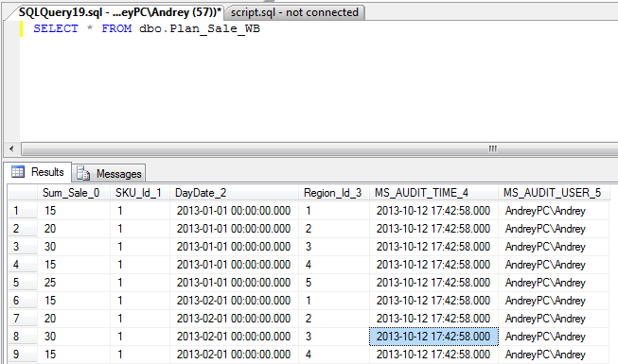Select the MS_AUDIT_USER_5 column header
Viewport: 618px width, 364px height.
click(x=554, y=193)
